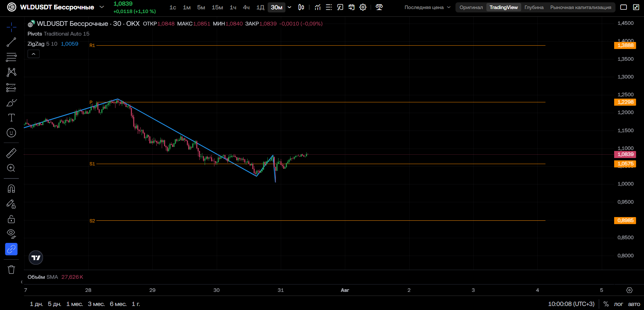
Task: Open timezone menu at 10:00:08 (UTC+3)
Action: [x=571, y=304]
